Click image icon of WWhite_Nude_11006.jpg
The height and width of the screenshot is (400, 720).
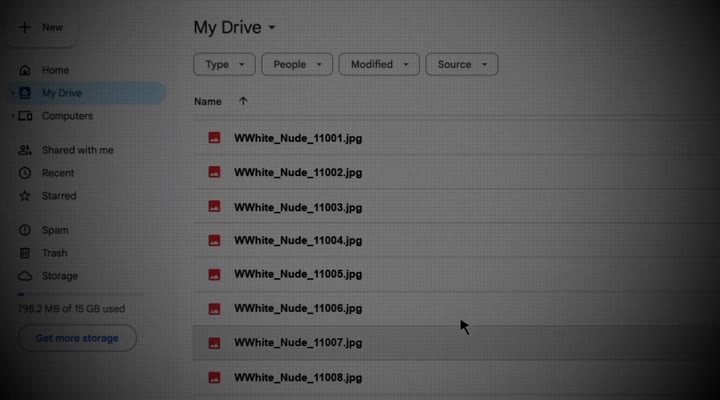click(214, 309)
